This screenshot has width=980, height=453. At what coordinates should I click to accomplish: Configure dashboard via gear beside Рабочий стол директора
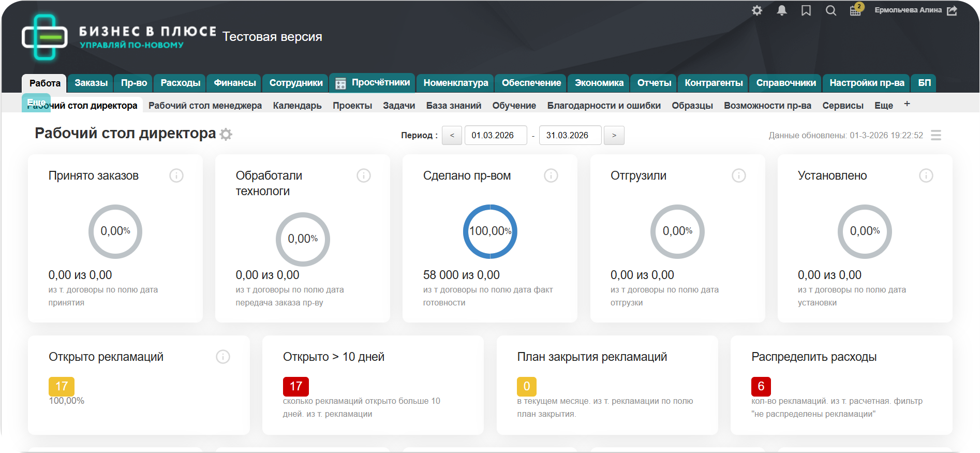click(226, 135)
